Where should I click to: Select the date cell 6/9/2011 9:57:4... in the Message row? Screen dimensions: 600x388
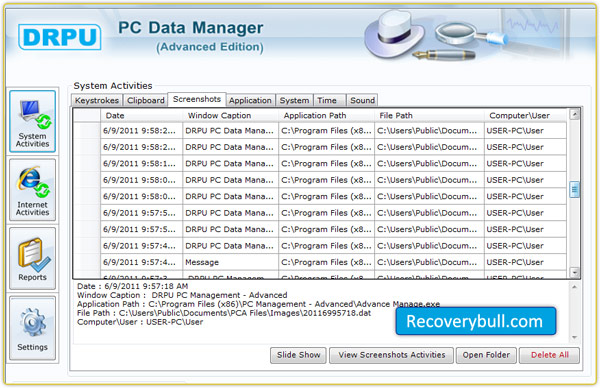141,262
